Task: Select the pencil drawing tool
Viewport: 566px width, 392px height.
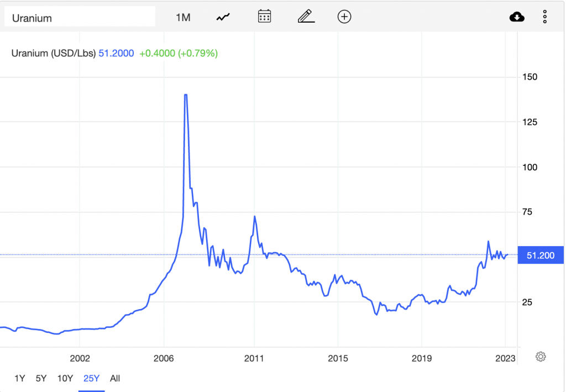Action: 306,16
